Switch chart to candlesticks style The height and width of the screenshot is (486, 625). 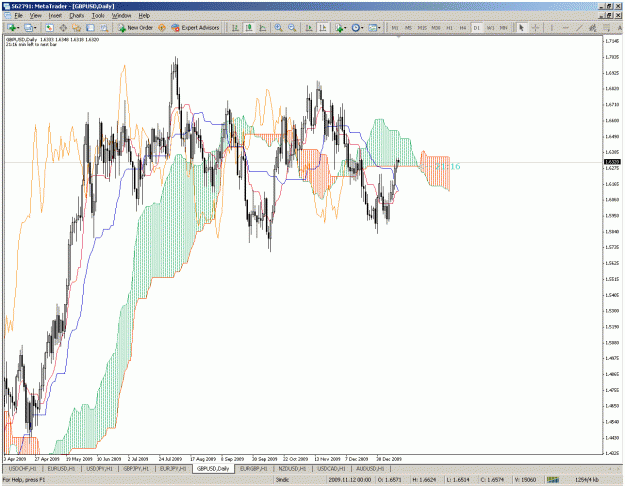coord(249,28)
